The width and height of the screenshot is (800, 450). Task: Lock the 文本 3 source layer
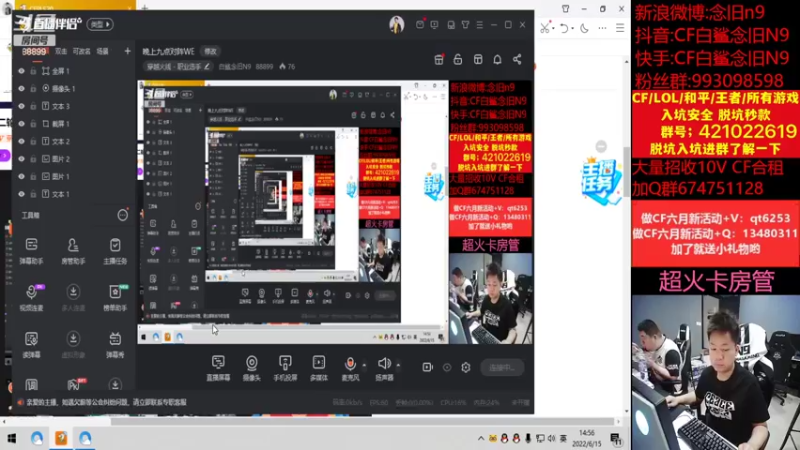33,106
